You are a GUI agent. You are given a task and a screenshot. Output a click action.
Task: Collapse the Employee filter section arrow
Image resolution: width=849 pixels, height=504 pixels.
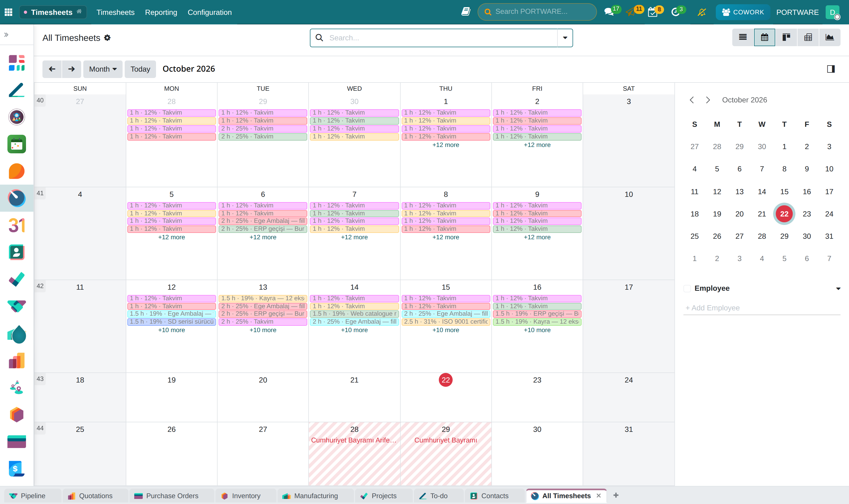[x=838, y=289]
